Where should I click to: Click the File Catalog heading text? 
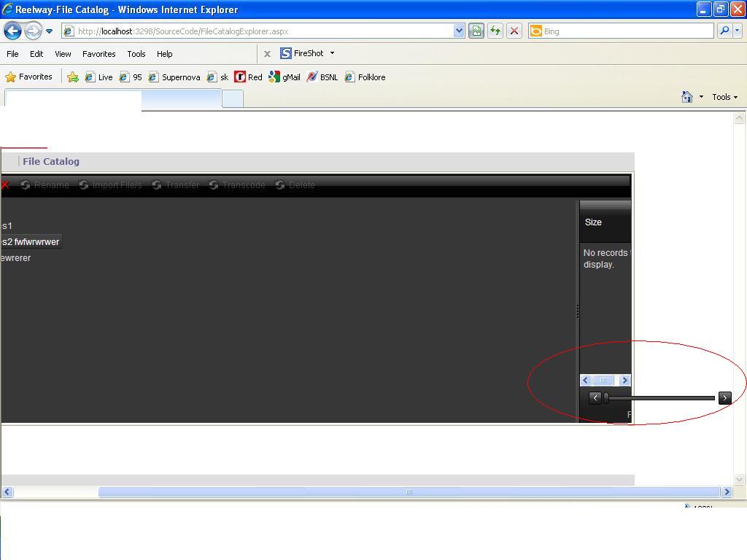click(x=51, y=161)
